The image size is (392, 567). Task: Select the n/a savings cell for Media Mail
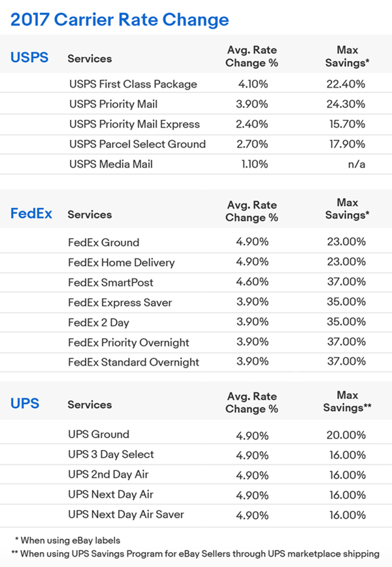tap(357, 164)
